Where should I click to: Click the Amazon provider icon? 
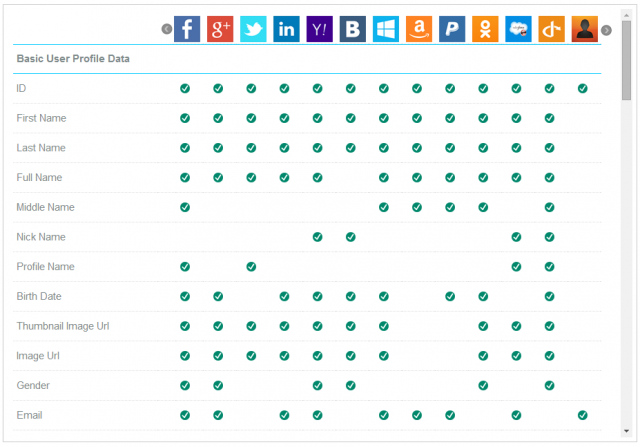pos(418,29)
